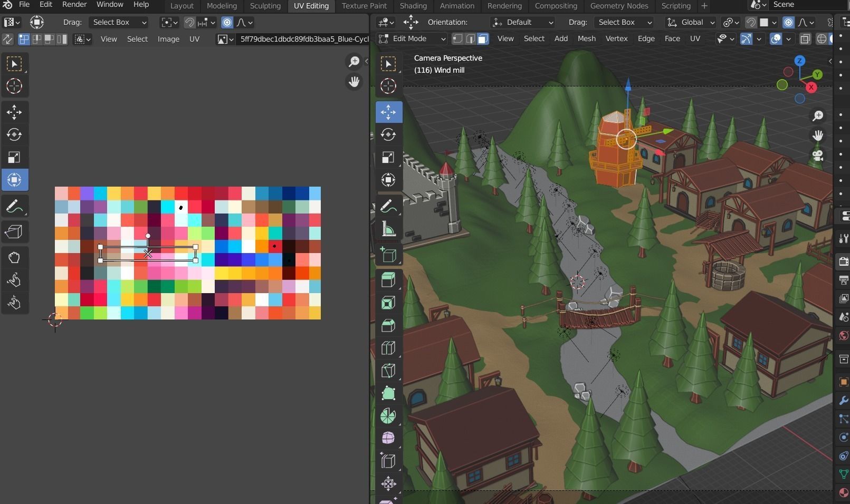The image size is (850, 504).
Task: Toggle proportional editing in the UV editor header
Action: point(227,23)
